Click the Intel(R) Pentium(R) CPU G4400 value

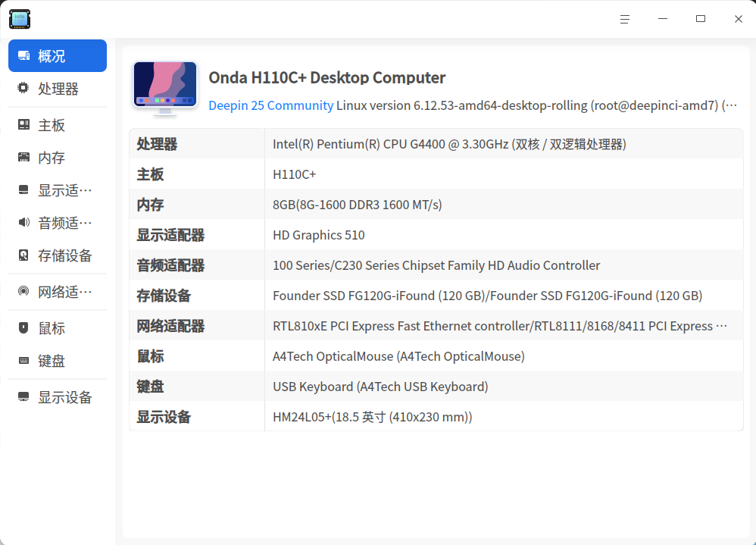tap(449, 144)
